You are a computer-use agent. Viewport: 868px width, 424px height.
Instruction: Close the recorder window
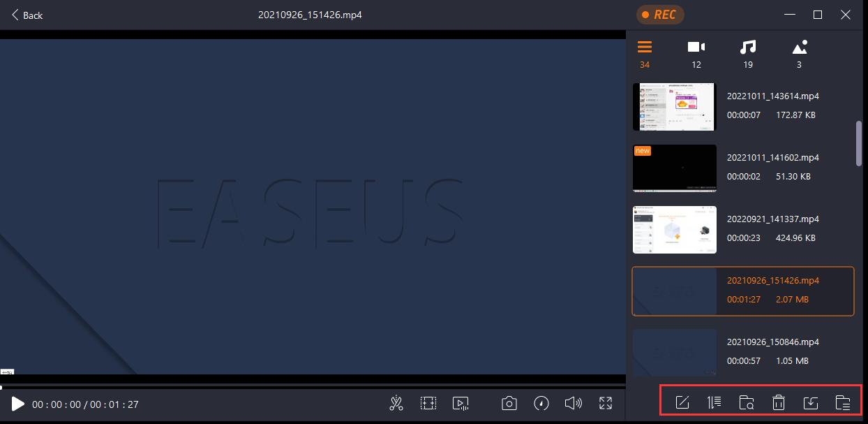tap(846, 15)
